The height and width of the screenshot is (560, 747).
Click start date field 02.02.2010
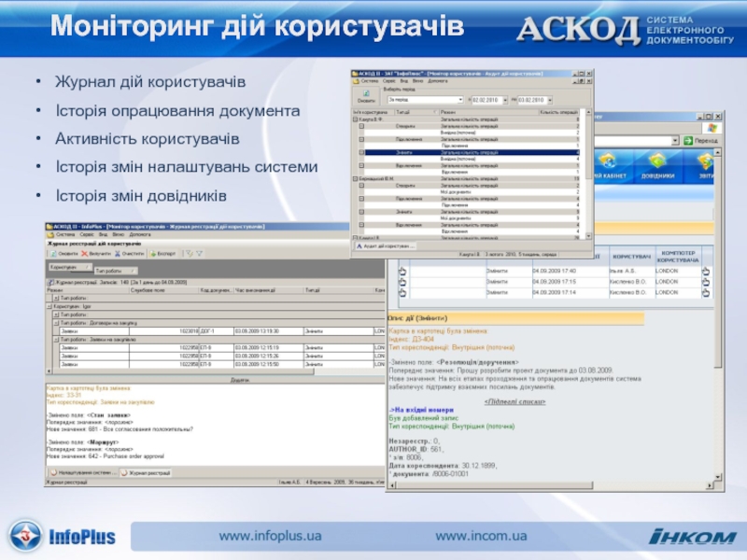(486, 100)
